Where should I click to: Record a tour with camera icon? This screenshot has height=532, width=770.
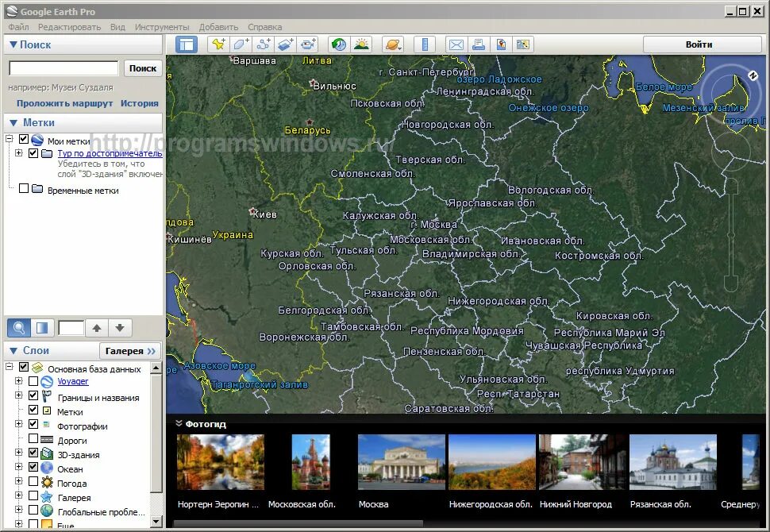tap(308, 44)
